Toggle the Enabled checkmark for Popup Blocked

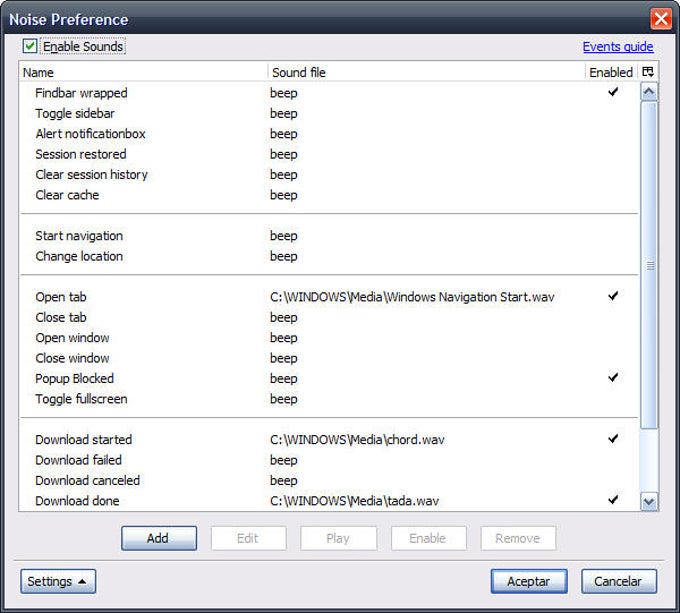[x=613, y=378]
